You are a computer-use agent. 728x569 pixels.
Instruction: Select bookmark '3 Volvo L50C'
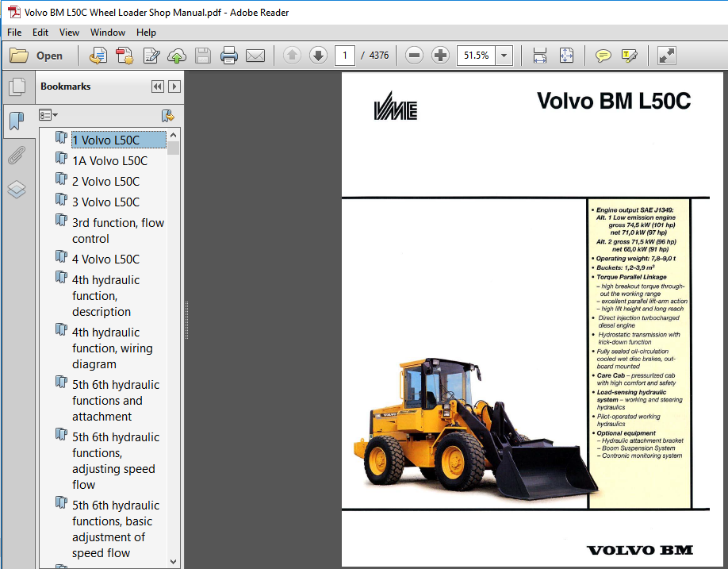pos(105,202)
